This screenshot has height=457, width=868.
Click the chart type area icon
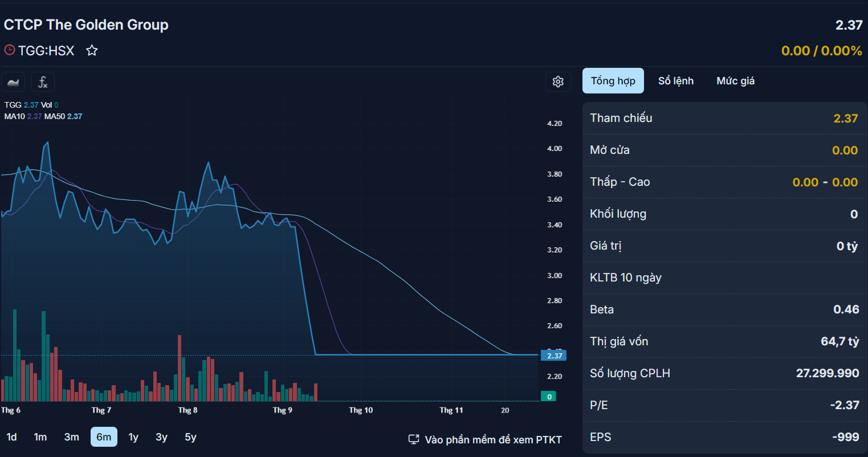click(13, 82)
